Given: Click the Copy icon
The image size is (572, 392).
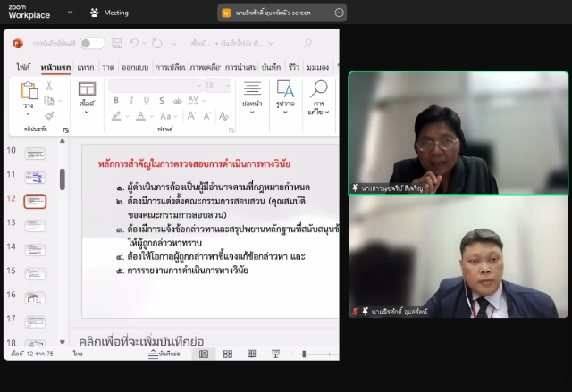Looking at the screenshot, I should [x=49, y=101].
